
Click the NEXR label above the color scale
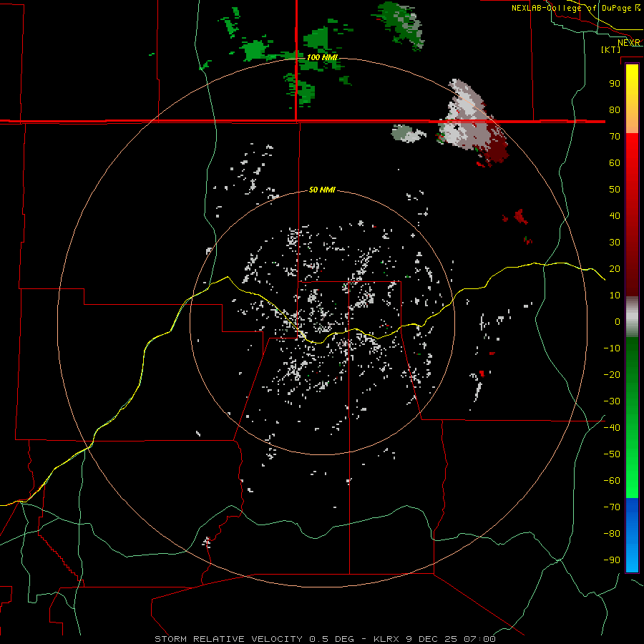point(629,43)
